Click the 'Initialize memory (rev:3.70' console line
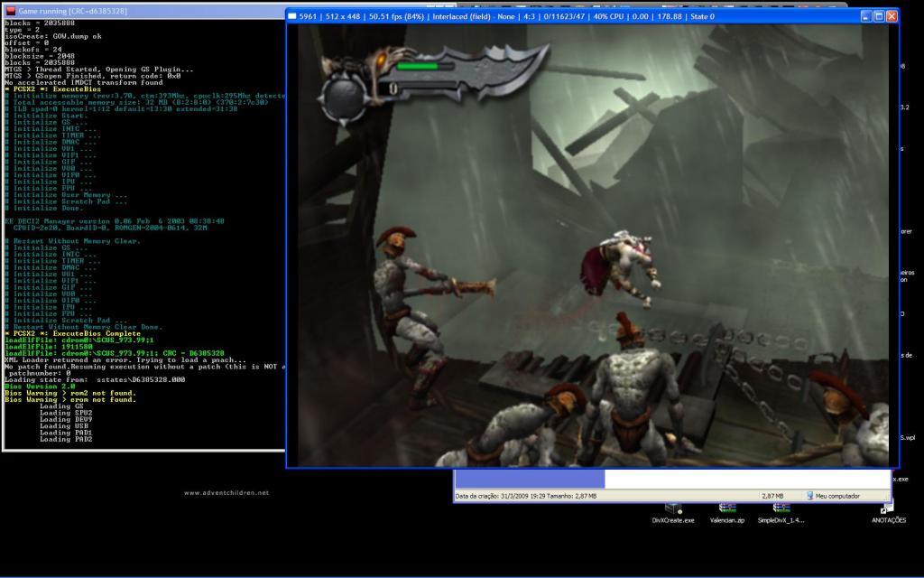 click(145, 96)
